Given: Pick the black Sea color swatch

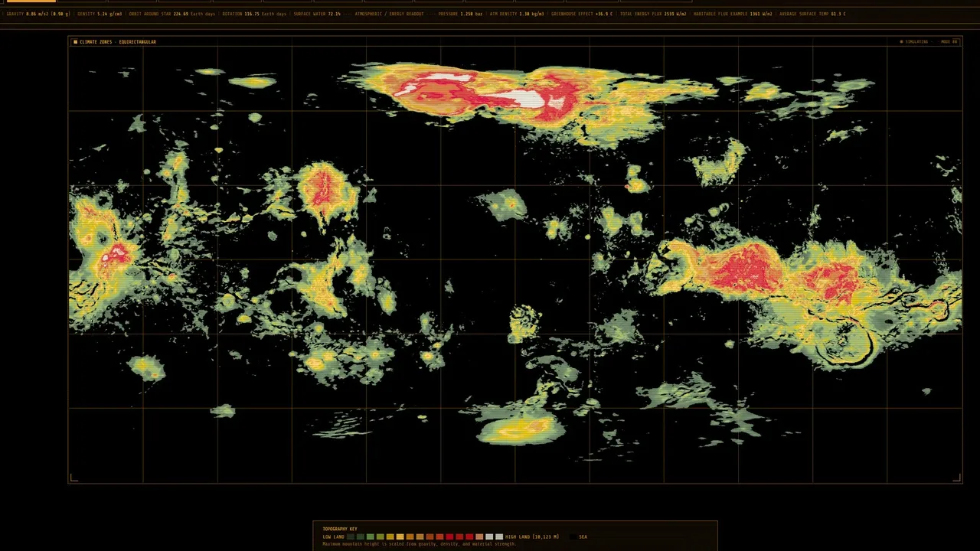Looking at the screenshot, I should point(573,536).
